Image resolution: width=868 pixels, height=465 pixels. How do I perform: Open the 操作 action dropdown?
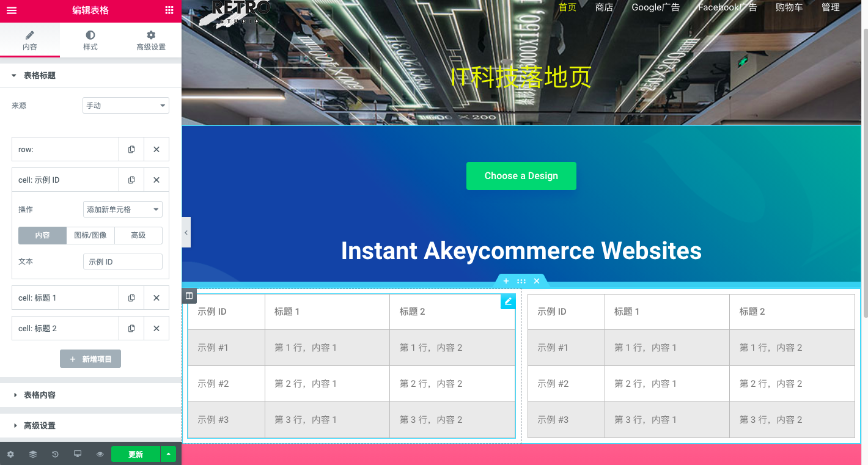(122, 210)
